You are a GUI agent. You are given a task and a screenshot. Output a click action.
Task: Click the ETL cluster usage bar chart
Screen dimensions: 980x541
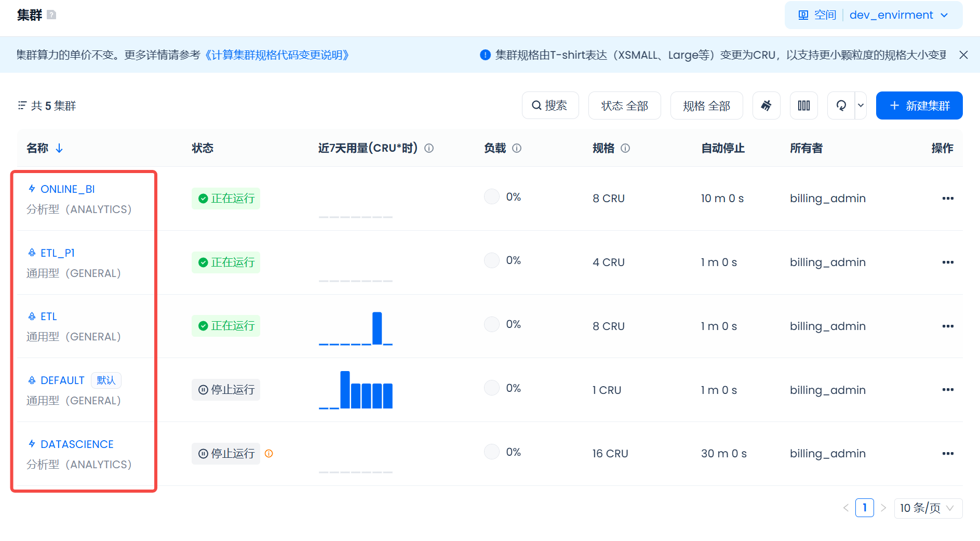(x=356, y=328)
